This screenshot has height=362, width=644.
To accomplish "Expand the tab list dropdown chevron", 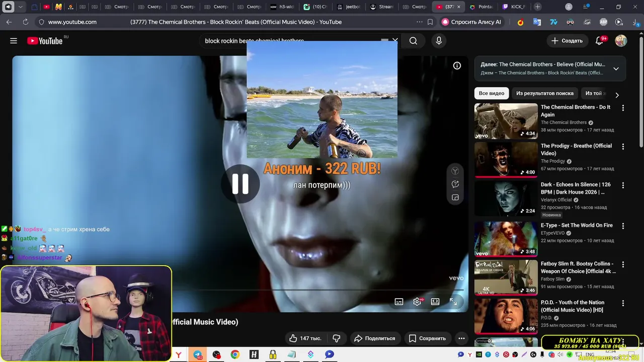I will [x=21, y=7].
